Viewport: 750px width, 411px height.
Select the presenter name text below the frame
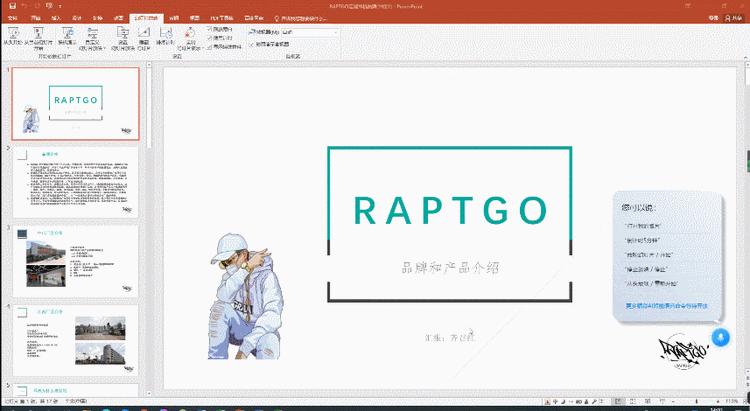pos(450,337)
